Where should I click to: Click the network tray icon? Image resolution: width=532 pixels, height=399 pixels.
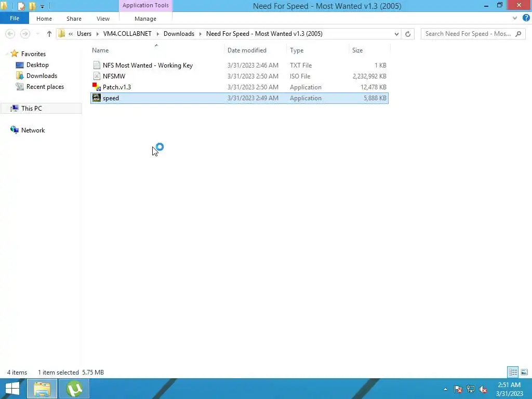click(471, 389)
